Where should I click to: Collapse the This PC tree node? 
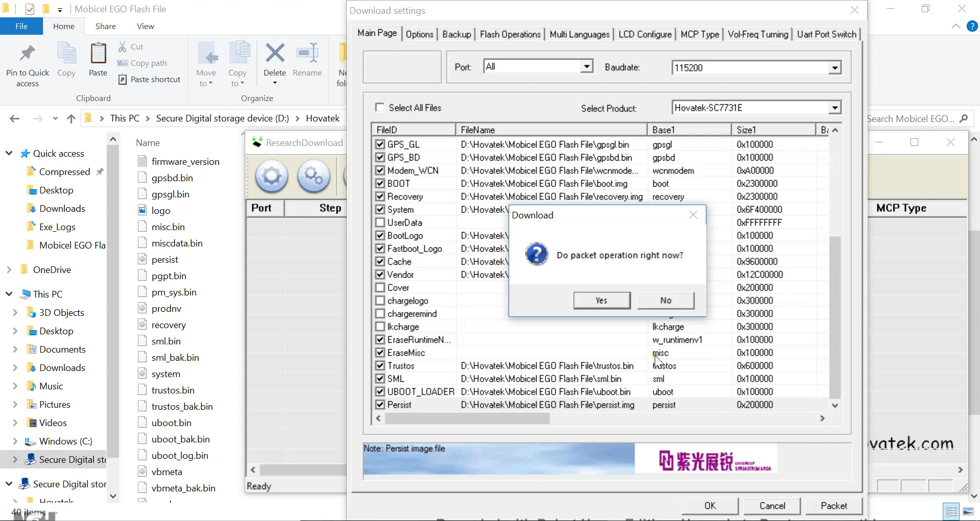coord(9,294)
